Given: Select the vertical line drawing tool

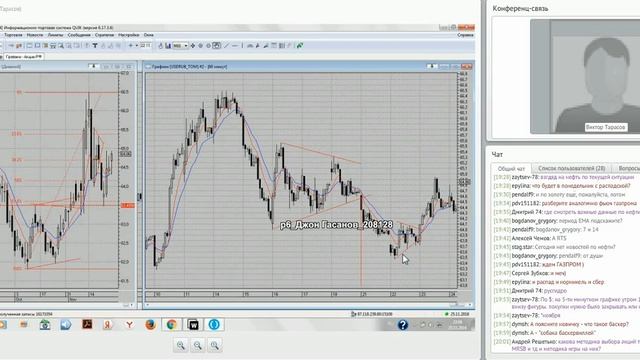Looking at the screenshot, I should click(x=242, y=45).
